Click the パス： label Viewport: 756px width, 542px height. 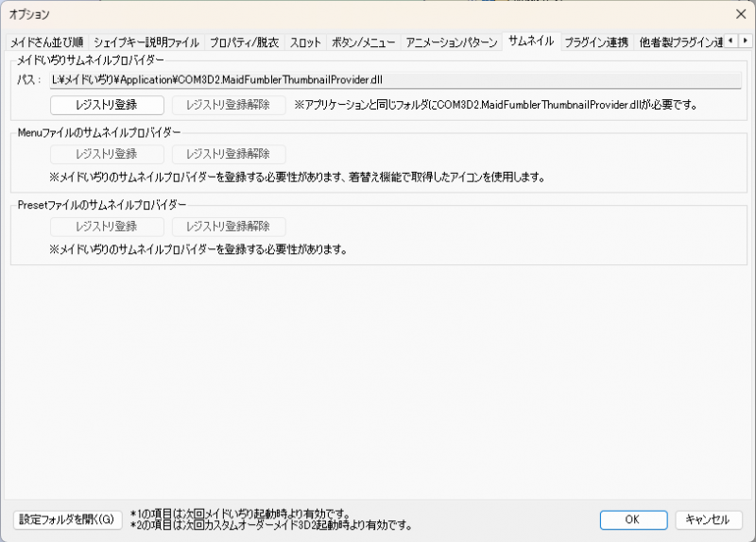pos(29,80)
